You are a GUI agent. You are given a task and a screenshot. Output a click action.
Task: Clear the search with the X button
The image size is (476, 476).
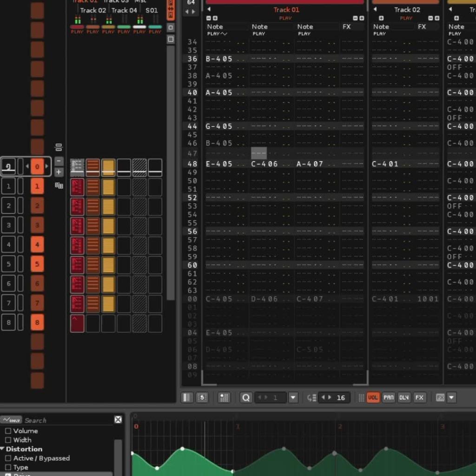118,420
